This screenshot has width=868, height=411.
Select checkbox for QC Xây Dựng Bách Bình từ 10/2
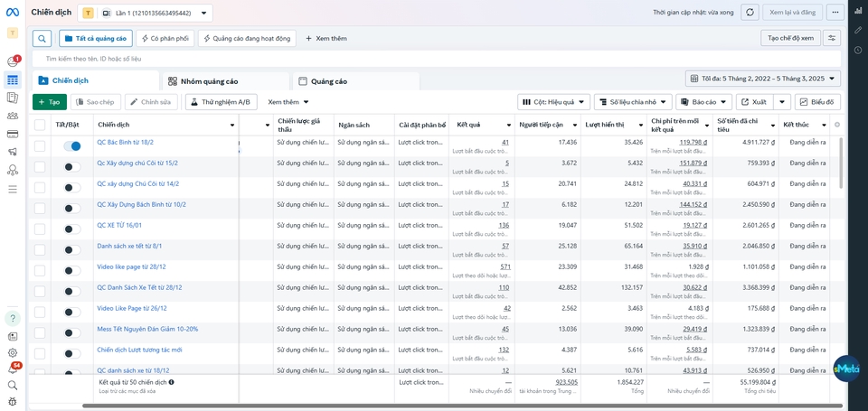click(x=40, y=208)
